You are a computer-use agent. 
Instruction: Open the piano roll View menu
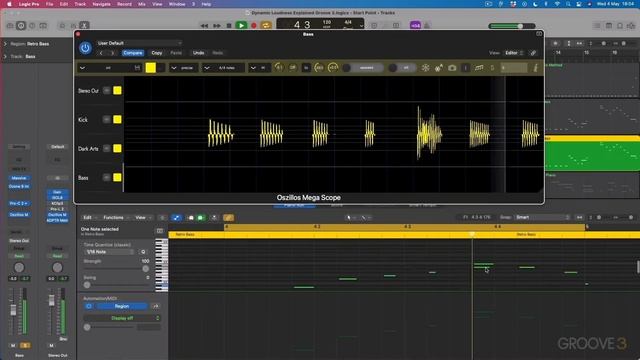pyautogui.click(x=142, y=218)
